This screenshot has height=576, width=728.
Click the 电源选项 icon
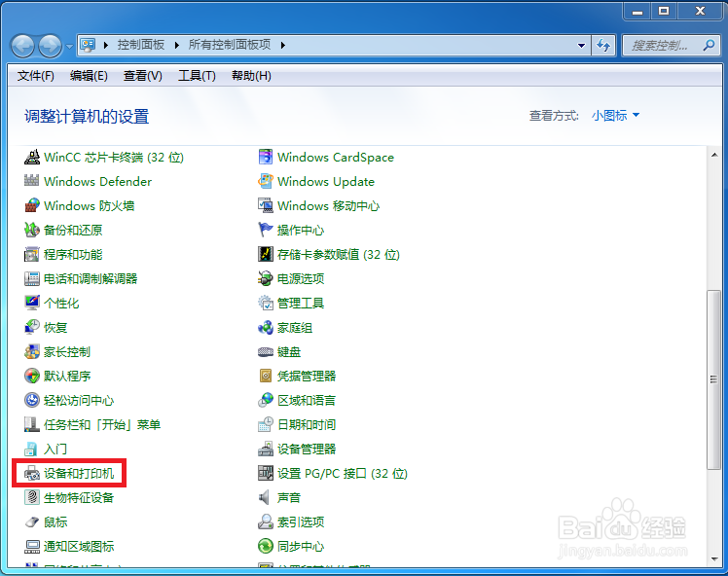(266, 278)
